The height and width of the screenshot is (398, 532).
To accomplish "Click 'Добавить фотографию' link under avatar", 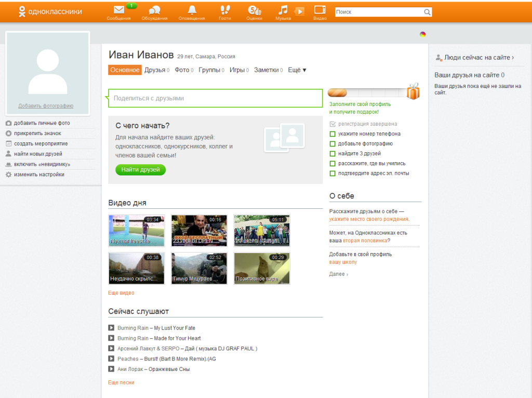I will pos(46,106).
